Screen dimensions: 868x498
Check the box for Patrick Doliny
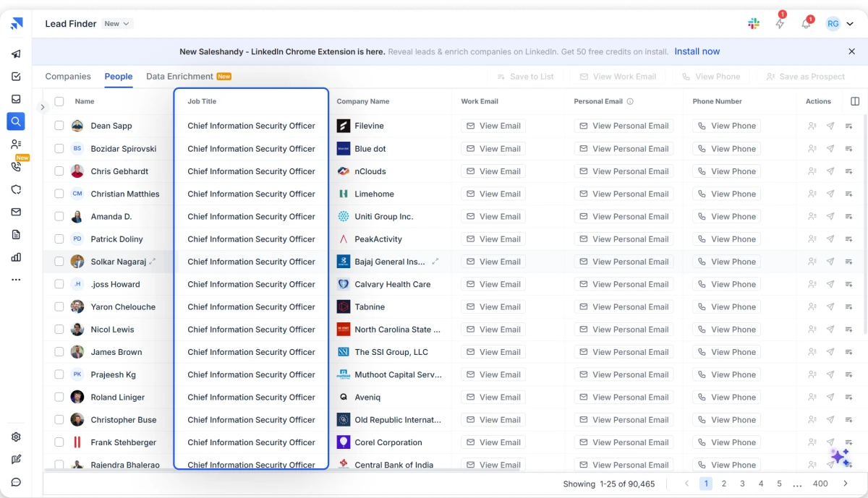(59, 239)
